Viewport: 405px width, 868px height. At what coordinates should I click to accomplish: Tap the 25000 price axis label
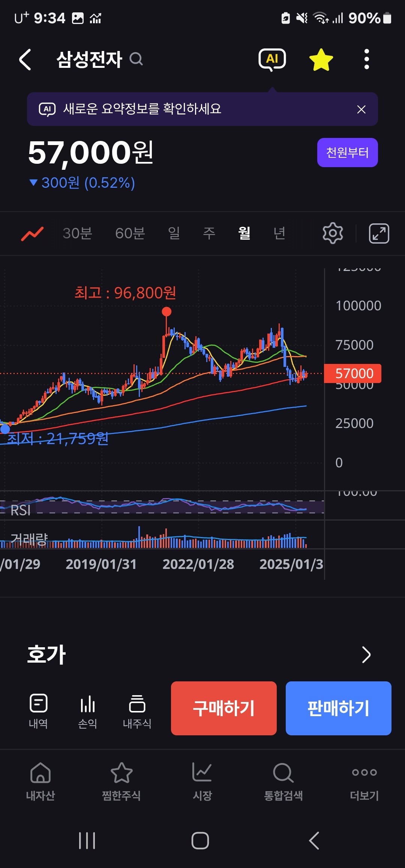354,424
